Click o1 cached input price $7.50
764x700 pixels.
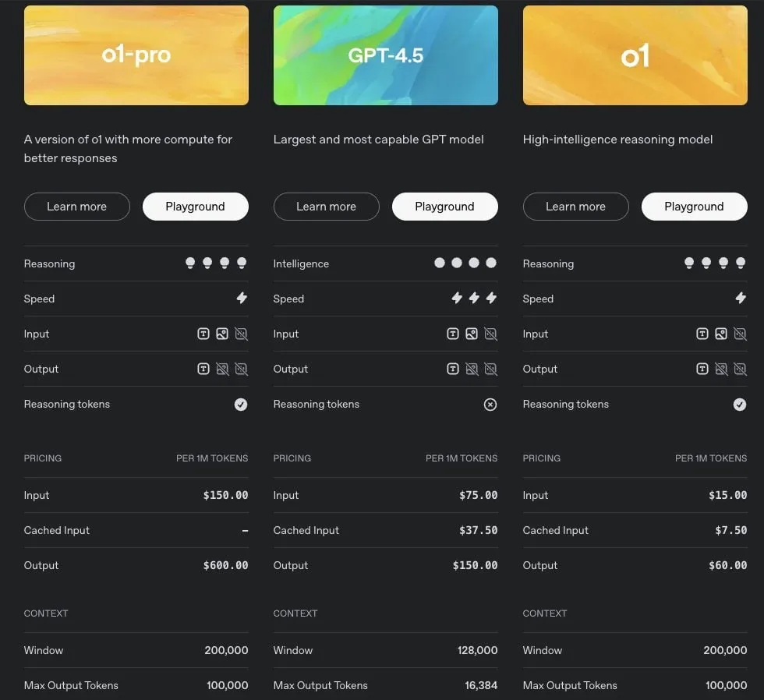731,530
